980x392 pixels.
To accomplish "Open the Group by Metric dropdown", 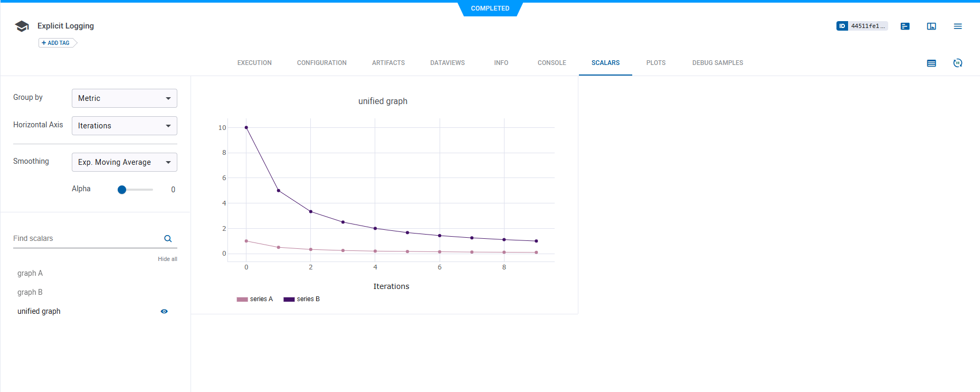I will (x=124, y=98).
